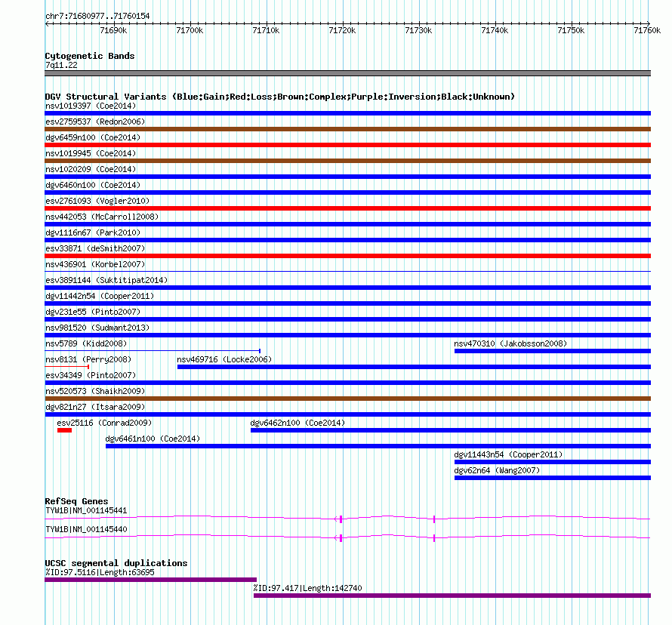Click nsv8131 (Perry2008) variant label
672x625 pixels.
88,359
